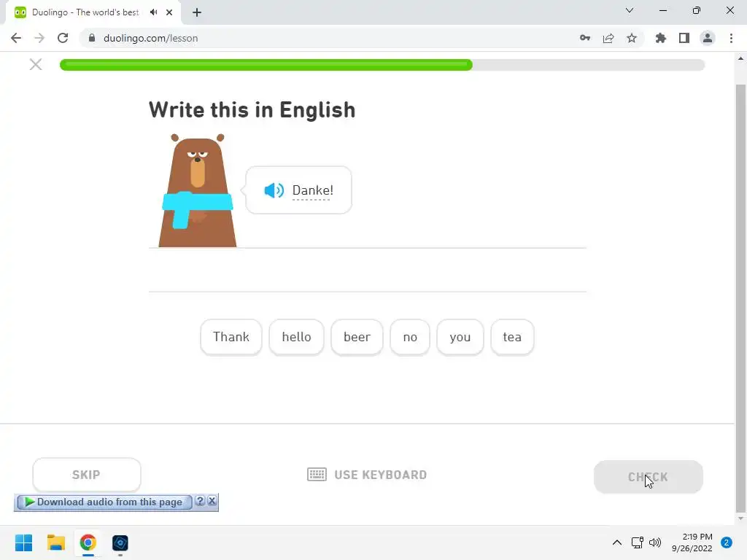Click the scrollbar down arrow
The image size is (747, 560).
(740, 519)
